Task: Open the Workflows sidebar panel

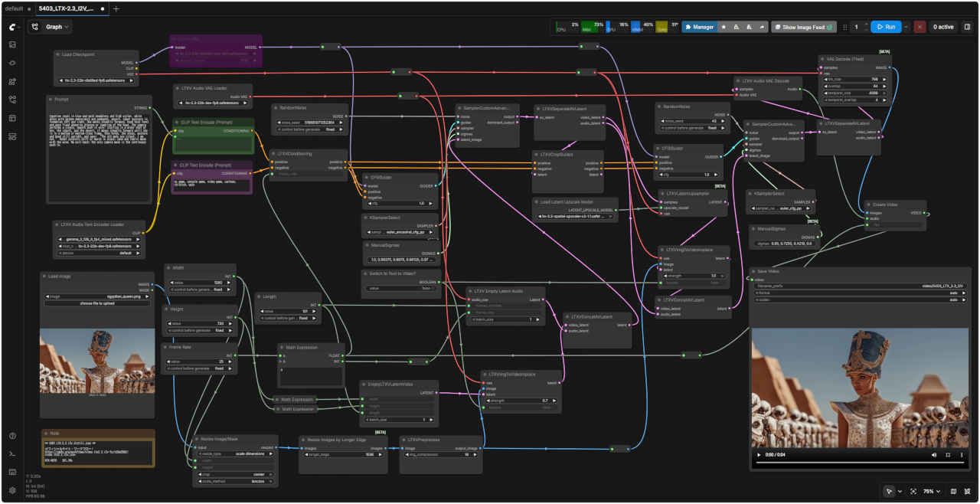Action: (x=12, y=100)
